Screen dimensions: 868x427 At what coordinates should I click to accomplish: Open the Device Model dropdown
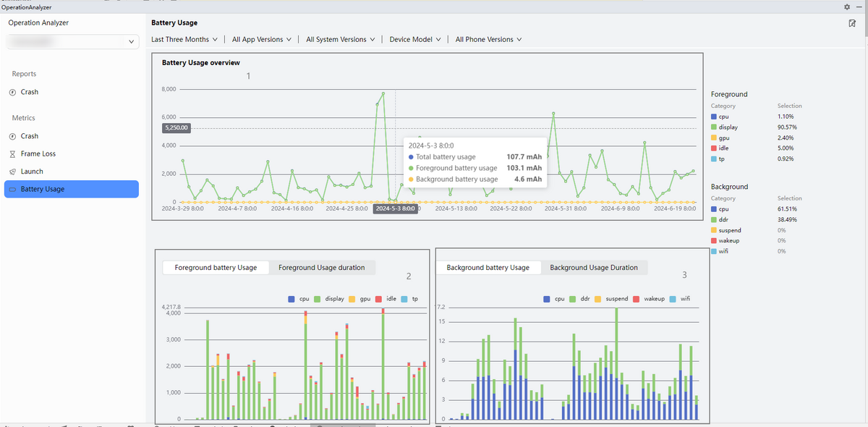414,40
